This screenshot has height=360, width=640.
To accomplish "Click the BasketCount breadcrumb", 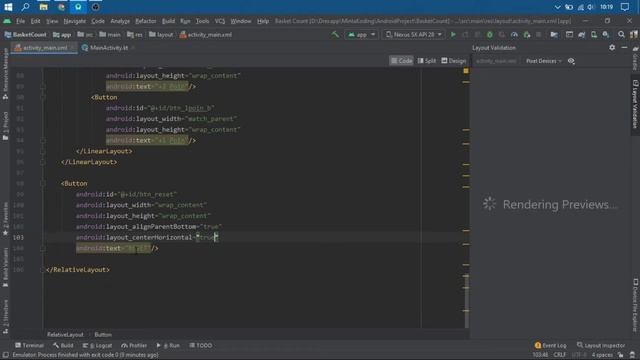I will click(x=26, y=35).
